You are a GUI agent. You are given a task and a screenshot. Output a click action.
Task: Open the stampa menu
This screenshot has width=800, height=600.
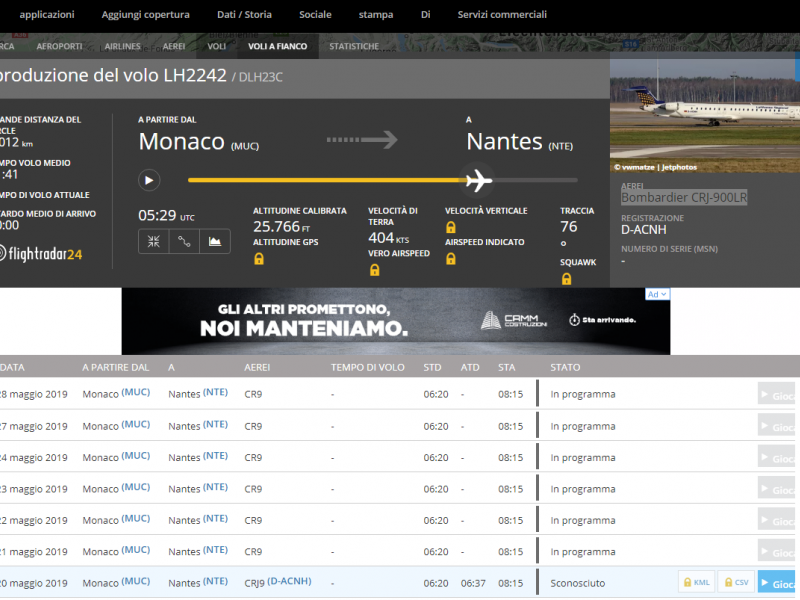[376, 15]
